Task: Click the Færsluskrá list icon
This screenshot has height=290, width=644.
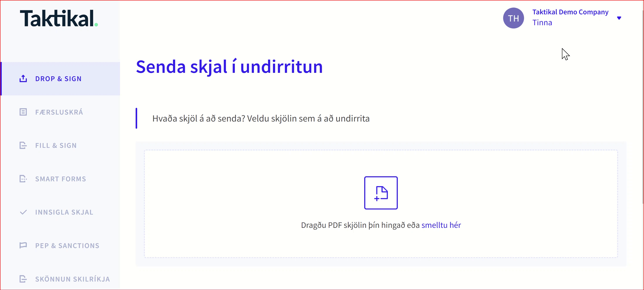Action: click(x=23, y=112)
